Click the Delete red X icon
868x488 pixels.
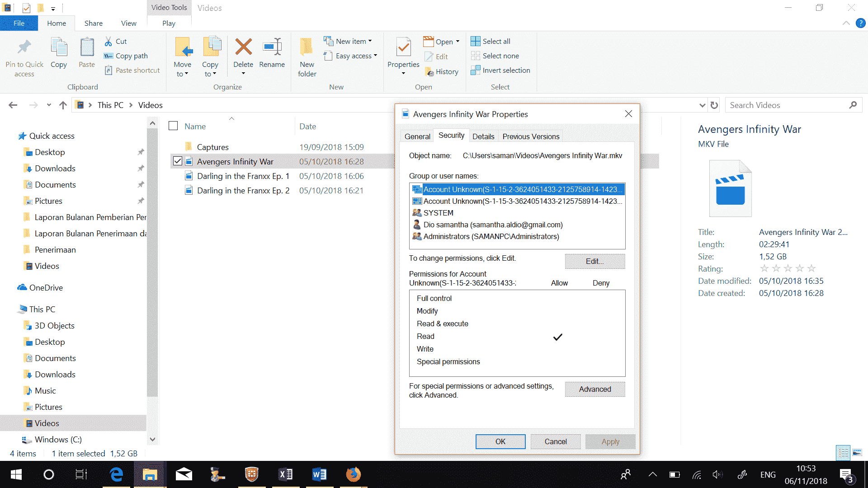[243, 47]
